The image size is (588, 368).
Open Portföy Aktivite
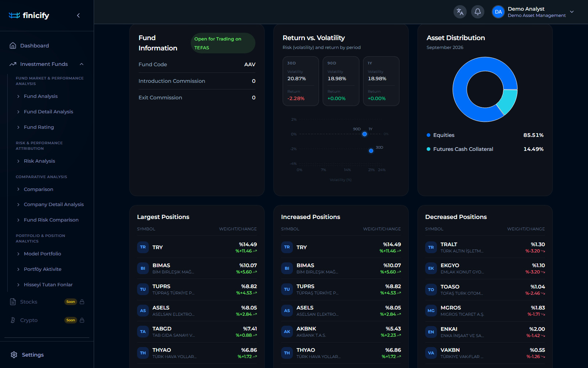(x=43, y=269)
